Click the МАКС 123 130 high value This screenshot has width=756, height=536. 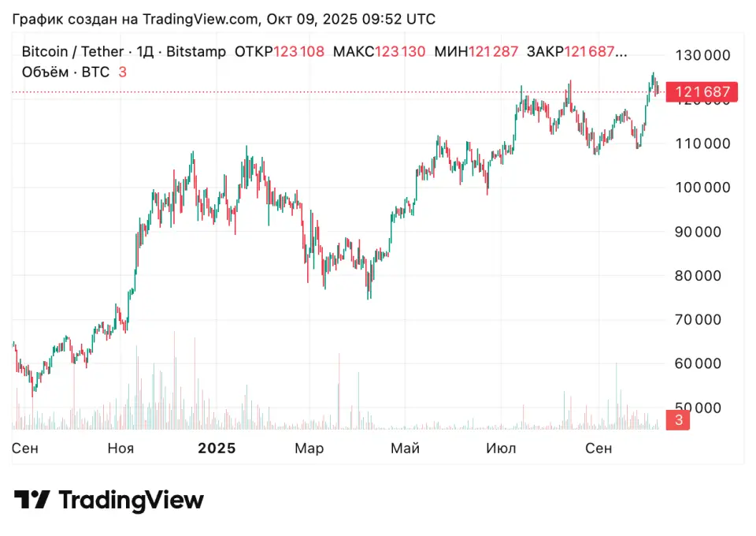coord(379,52)
